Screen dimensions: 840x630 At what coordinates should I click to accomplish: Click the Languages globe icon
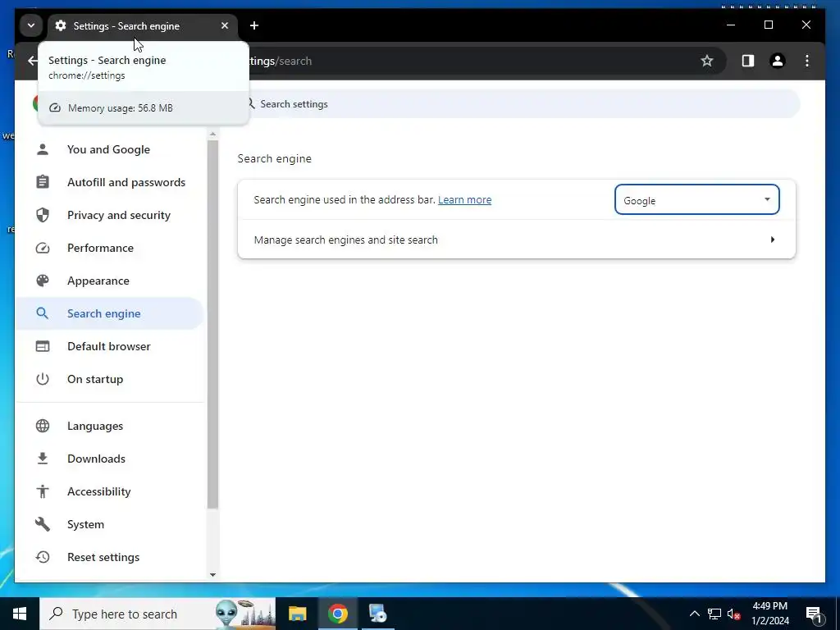click(43, 426)
